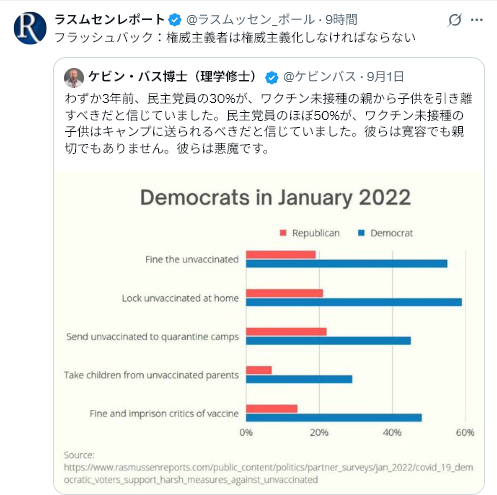Click the red bar for Fine the unvaccinated
This screenshot has width=497, height=495.
point(281,255)
